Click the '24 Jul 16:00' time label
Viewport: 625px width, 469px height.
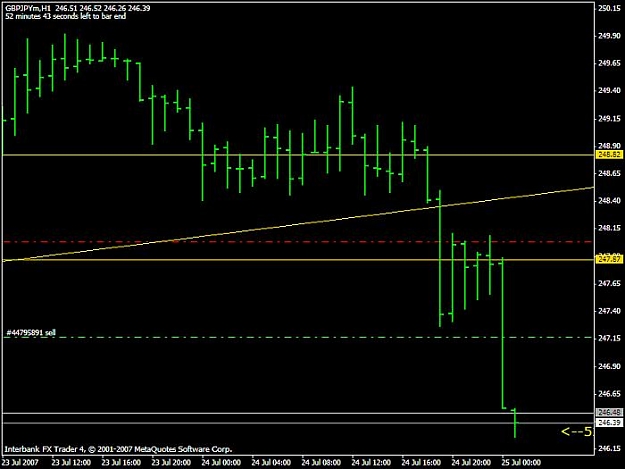pyautogui.click(x=421, y=463)
